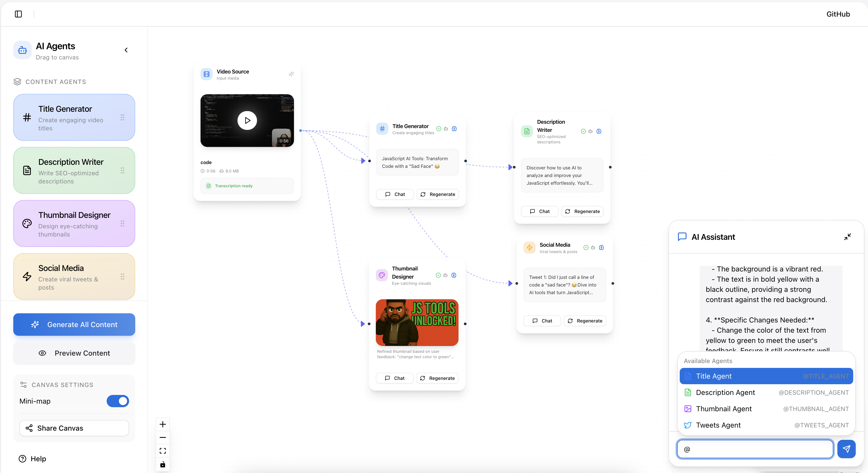Image resolution: width=868 pixels, height=473 pixels.
Task: Click the send message paper plane icon
Action: pos(846,449)
